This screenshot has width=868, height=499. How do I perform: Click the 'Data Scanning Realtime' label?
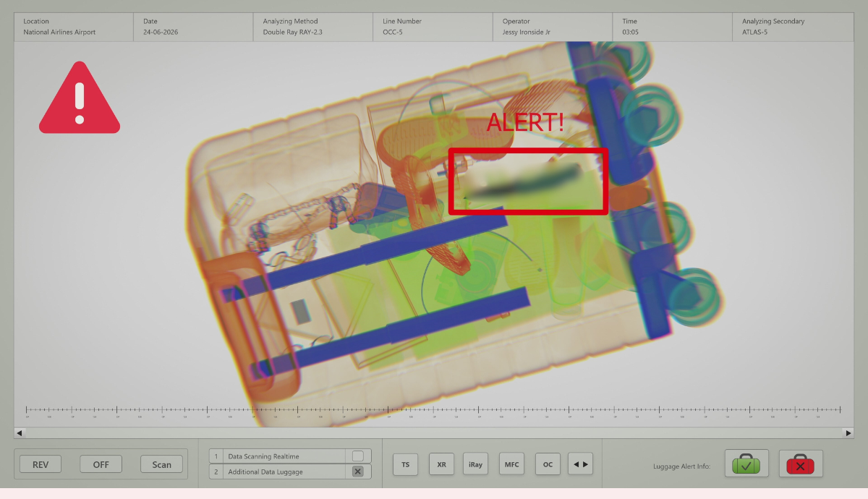click(263, 456)
